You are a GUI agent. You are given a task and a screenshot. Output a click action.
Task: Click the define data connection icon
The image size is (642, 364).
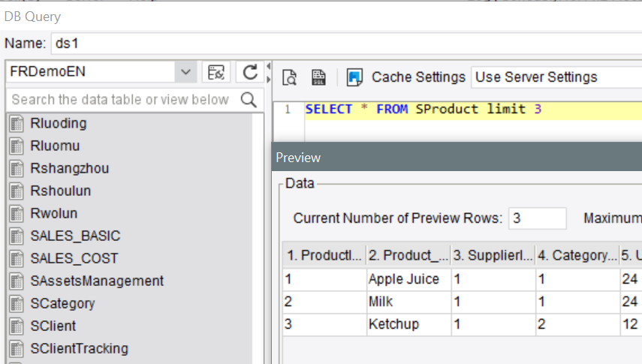[216, 72]
